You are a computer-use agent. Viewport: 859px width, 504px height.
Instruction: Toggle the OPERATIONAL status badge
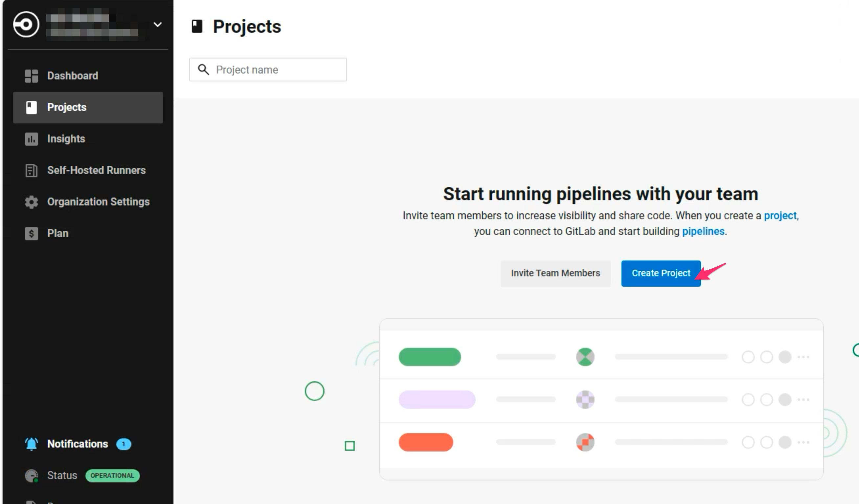[x=112, y=475]
